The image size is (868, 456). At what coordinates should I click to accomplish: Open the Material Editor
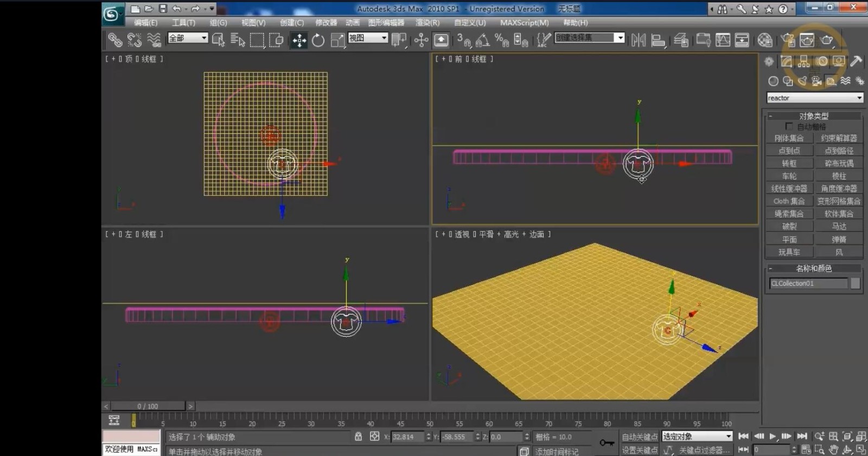click(765, 40)
